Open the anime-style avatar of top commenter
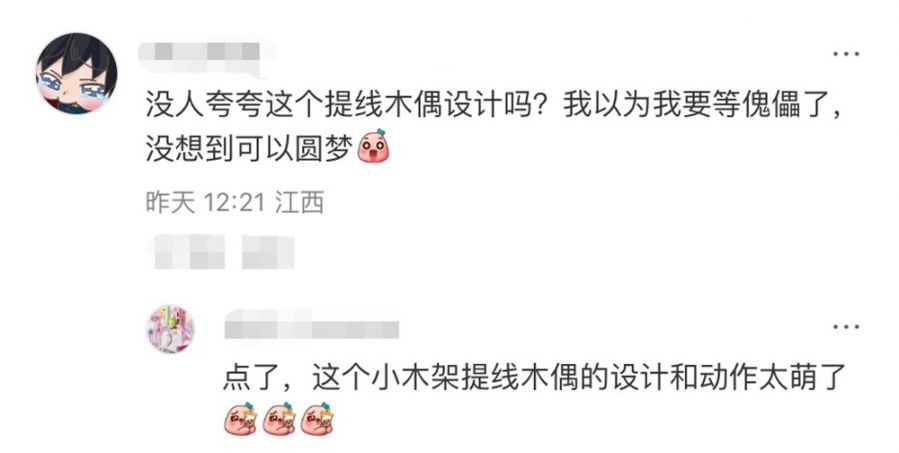The width and height of the screenshot is (899, 453). pyautogui.click(x=76, y=73)
